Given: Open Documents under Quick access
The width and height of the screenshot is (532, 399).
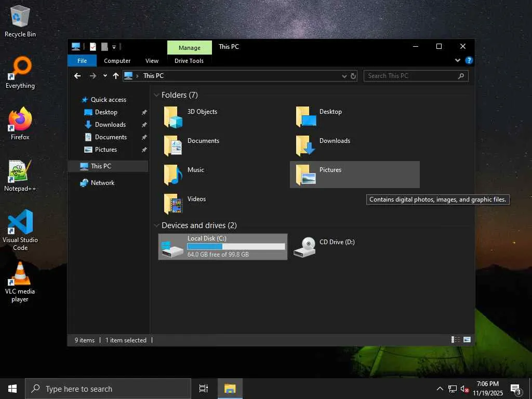Looking at the screenshot, I should click(x=111, y=137).
